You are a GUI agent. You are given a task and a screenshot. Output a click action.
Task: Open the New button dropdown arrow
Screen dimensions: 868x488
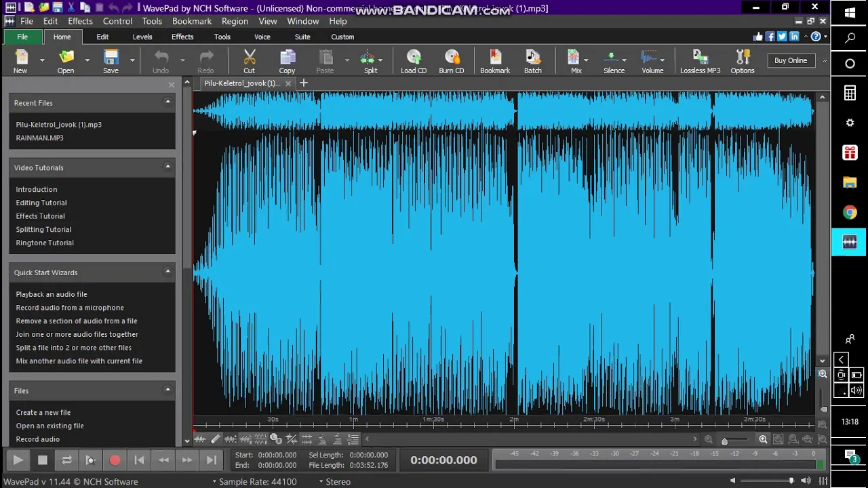[x=42, y=60]
